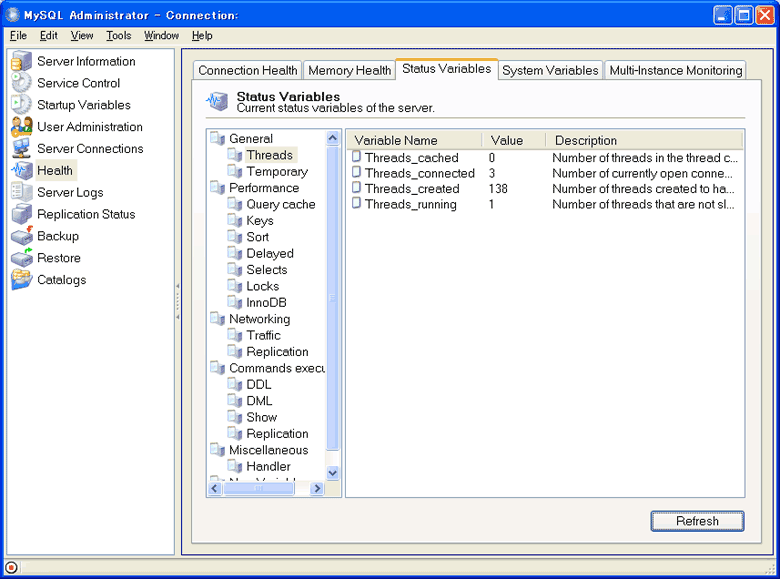
Task: Open Service Control via its gear icon
Action: (21, 84)
